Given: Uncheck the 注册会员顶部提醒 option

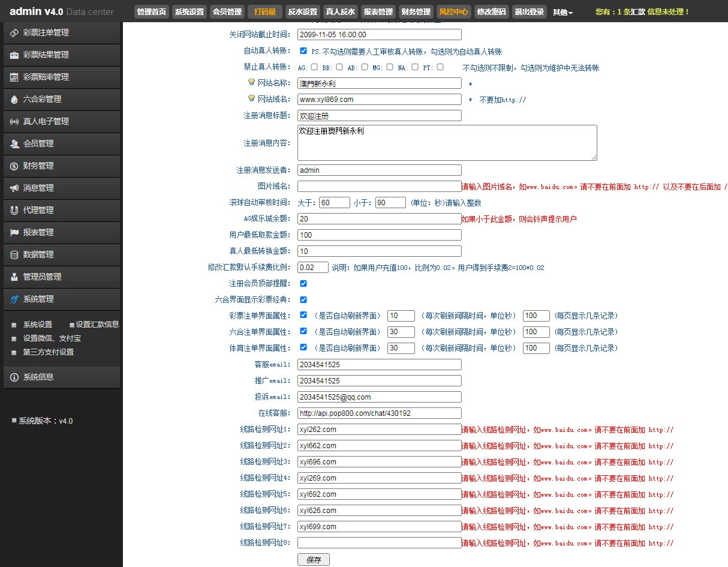Looking at the screenshot, I should (x=303, y=283).
